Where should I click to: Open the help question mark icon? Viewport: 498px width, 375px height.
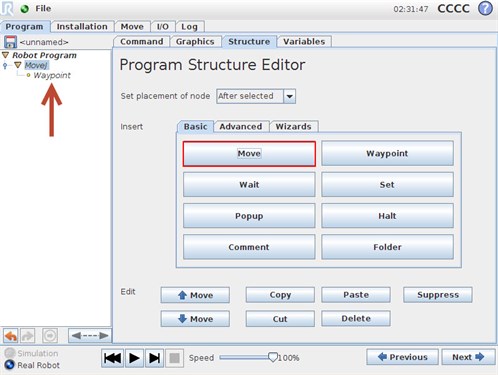pyautogui.click(x=485, y=8)
